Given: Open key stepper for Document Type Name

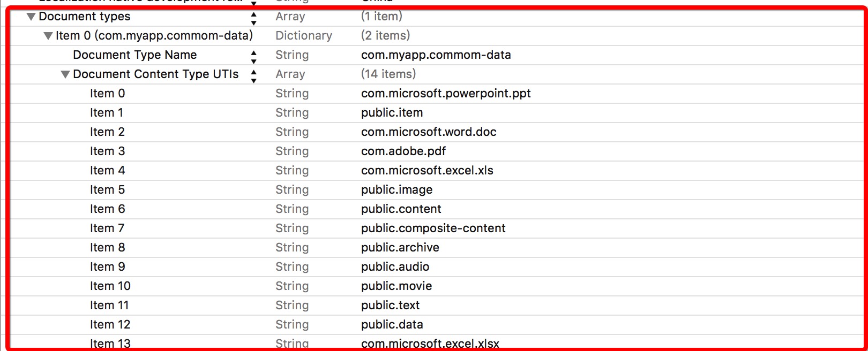Looking at the screenshot, I should pyautogui.click(x=254, y=57).
